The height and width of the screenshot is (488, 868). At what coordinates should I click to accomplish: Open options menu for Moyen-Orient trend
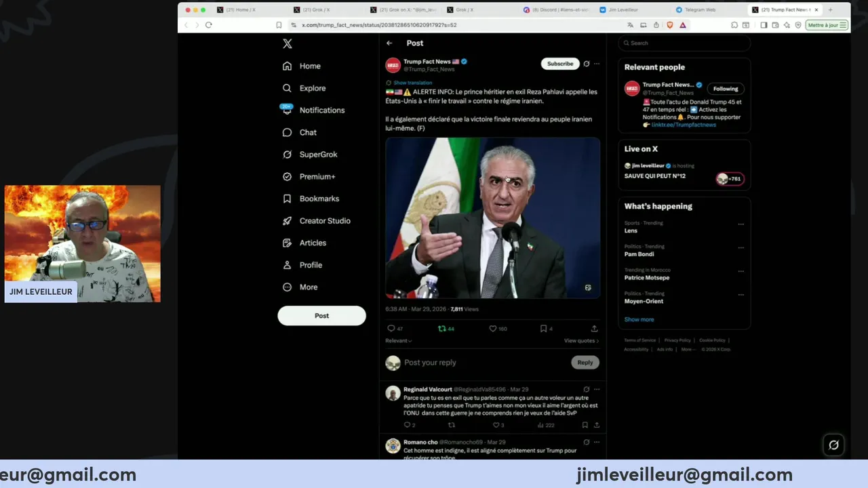click(741, 295)
